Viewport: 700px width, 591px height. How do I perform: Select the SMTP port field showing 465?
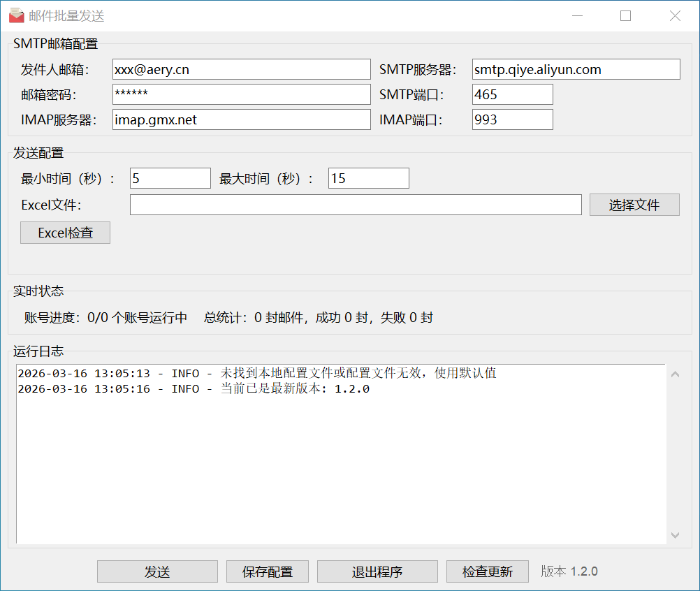point(512,94)
